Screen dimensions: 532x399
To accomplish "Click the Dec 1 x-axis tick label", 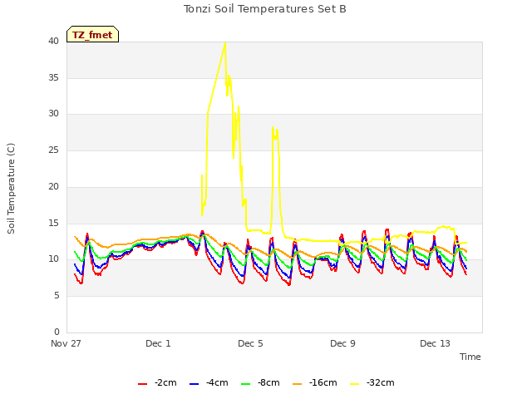I will click(x=158, y=343).
